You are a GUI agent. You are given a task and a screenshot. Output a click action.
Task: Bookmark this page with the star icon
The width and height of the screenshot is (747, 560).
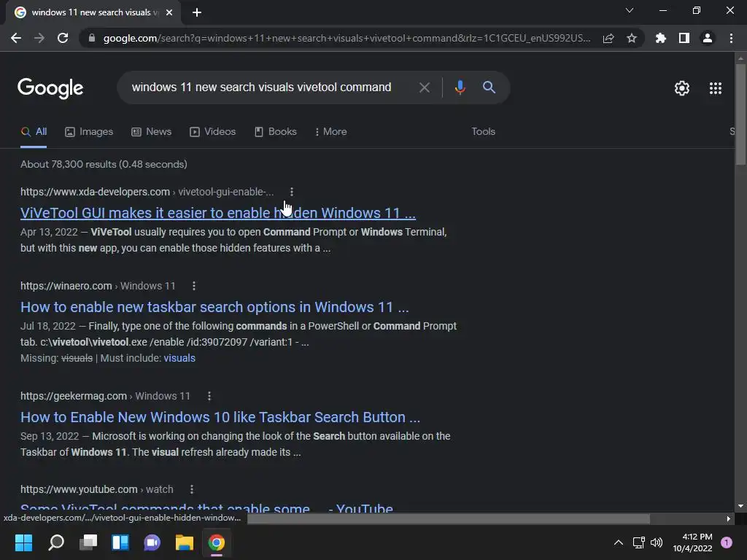[x=632, y=38]
